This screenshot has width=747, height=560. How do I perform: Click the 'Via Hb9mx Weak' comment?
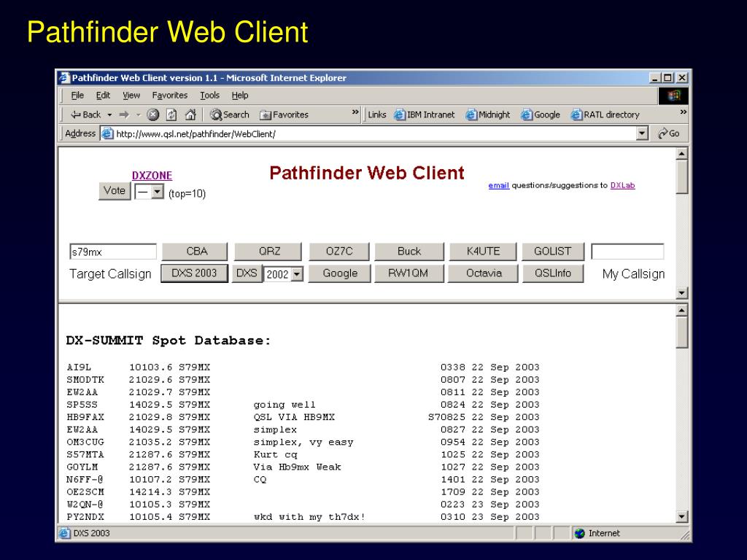pyautogui.click(x=298, y=467)
